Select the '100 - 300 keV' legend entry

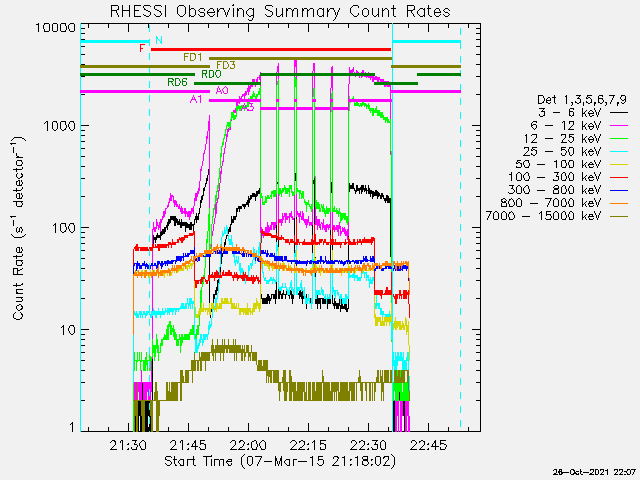(568, 177)
